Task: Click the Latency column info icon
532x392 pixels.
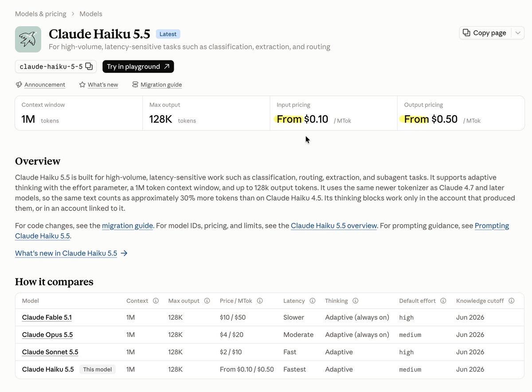Action: [x=313, y=301]
